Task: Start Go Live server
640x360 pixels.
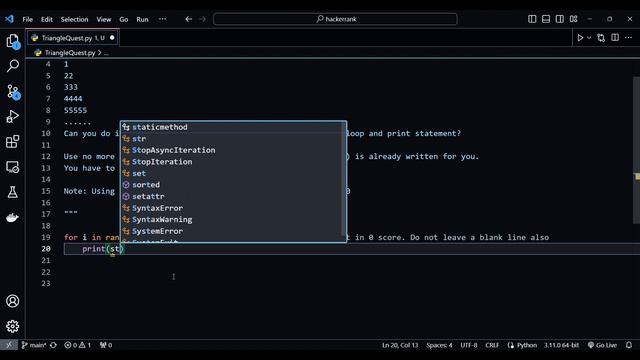Action: click(602, 345)
